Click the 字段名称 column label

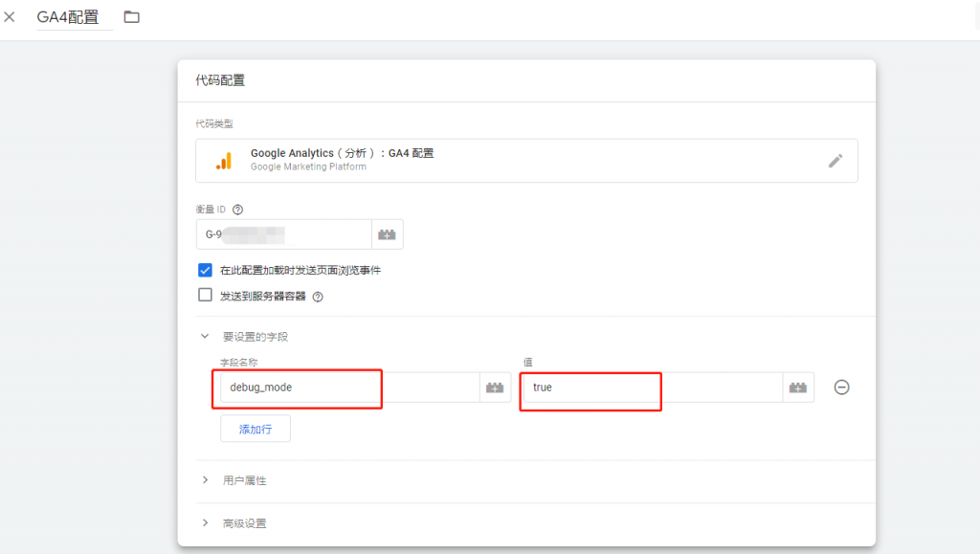(238, 363)
